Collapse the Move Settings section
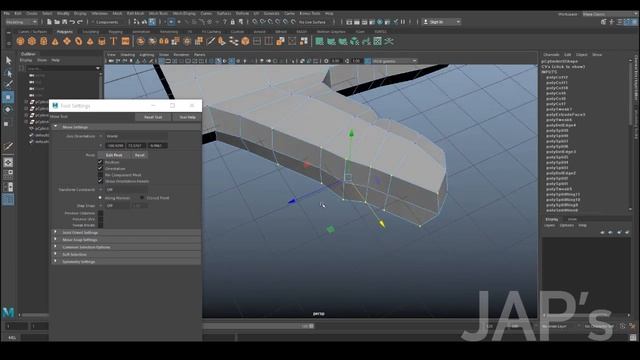The image size is (640, 360). coord(126,127)
